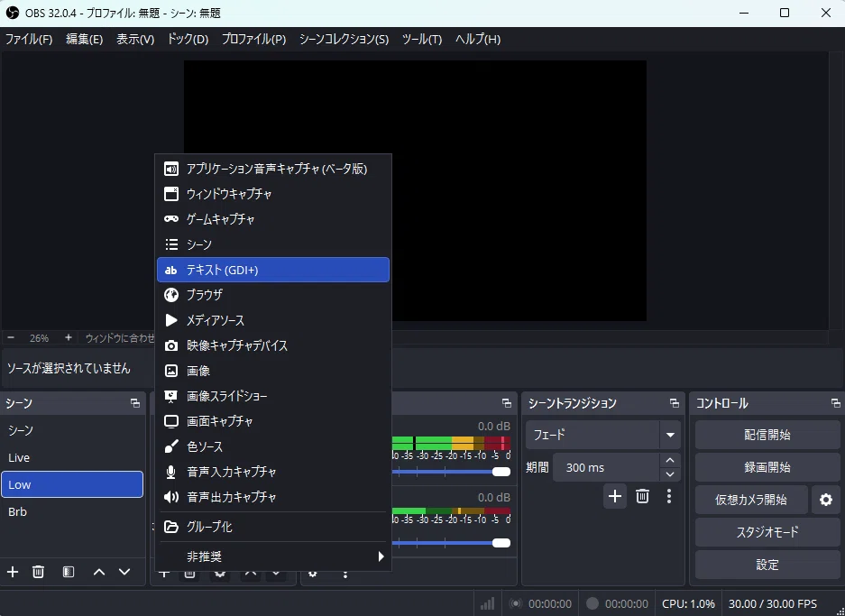845x616 pixels.
Task: Select グループ化 folder entry
Action: pos(272,527)
